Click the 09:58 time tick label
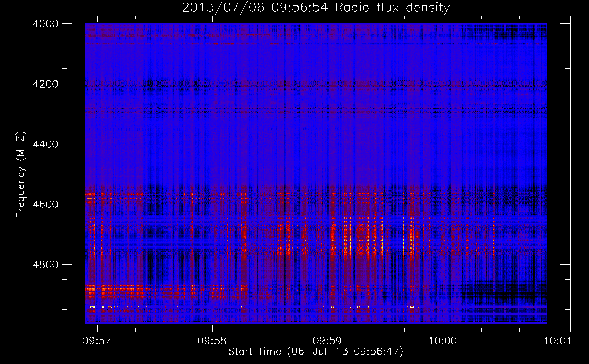Screen dimensions: 589x364 click(x=212, y=341)
